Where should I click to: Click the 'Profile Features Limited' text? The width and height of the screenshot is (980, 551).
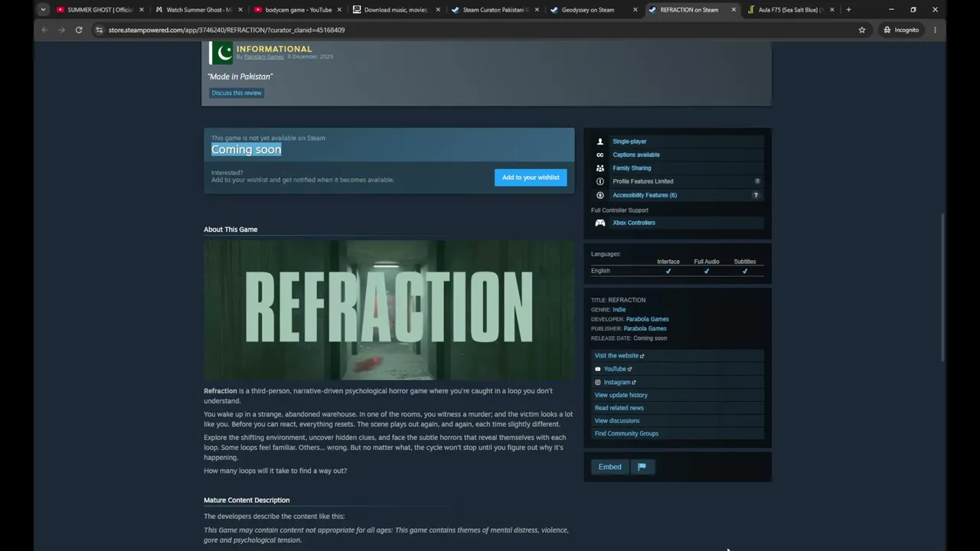point(643,181)
